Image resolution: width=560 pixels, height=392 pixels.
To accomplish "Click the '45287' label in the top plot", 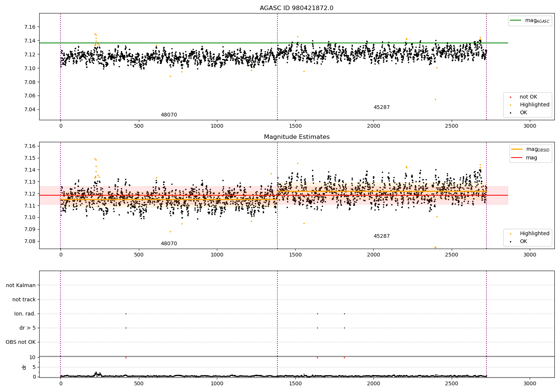I will [x=382, y=108].
